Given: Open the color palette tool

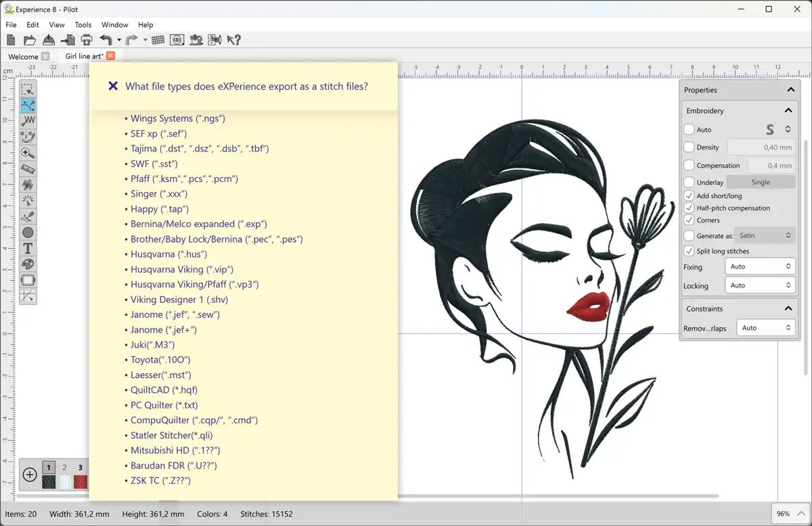Looking at the screenshot, I should coord(28,264).
